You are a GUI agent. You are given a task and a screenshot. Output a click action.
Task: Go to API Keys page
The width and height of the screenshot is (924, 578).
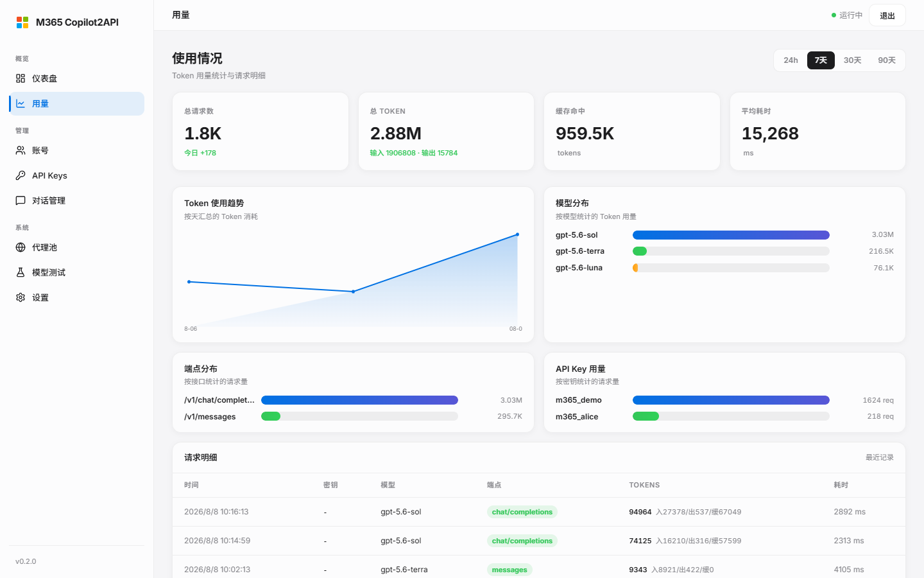coord(76,175)
